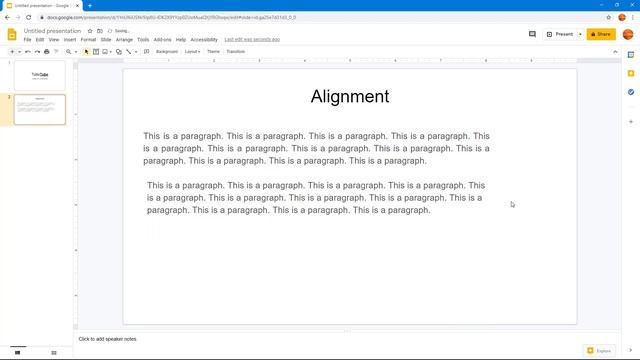Click the Move to folder icon
This screenshot has height=360, width=640.
click(100, 31)
